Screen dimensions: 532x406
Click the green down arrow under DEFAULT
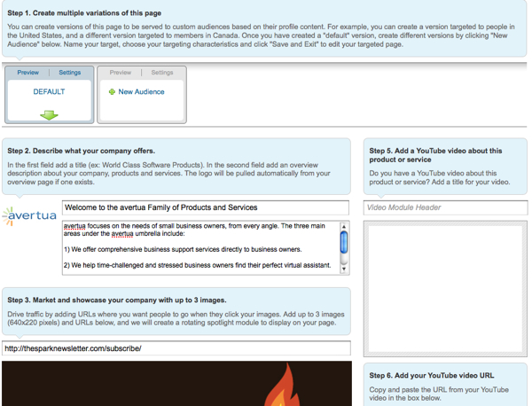click(x=50, y=114)
